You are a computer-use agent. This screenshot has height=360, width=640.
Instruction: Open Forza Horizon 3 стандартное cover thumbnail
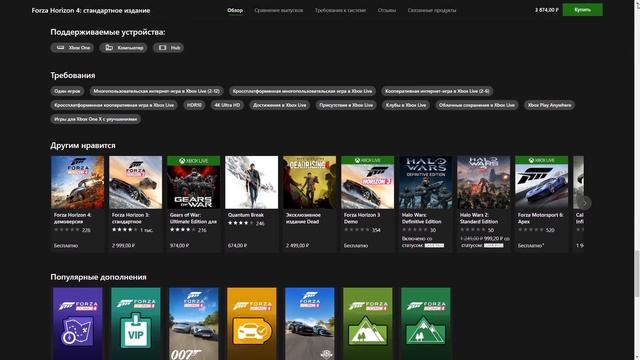click(136, 182)
